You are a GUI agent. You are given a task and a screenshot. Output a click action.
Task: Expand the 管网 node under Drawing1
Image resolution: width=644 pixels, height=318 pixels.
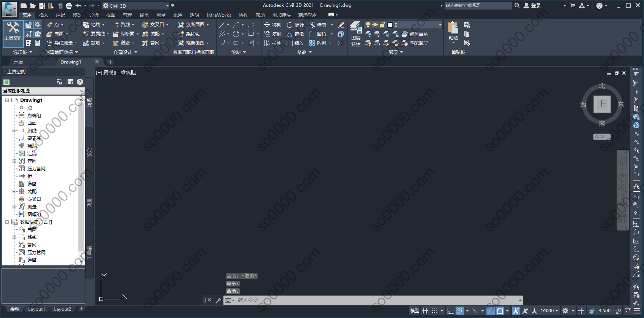point(14,161)
